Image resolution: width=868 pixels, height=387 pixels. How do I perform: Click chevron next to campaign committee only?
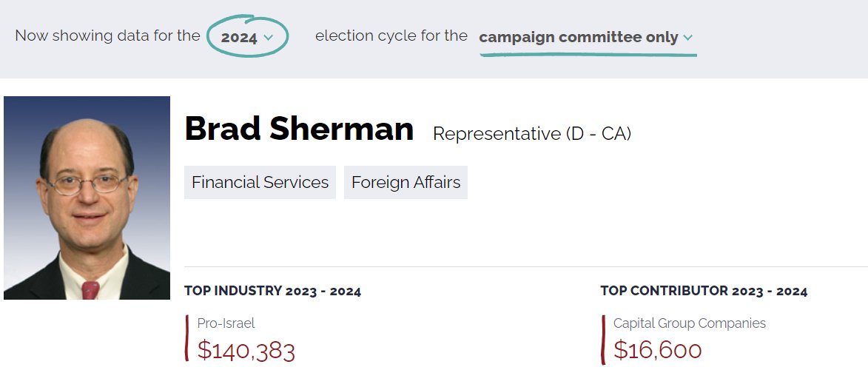pos(688,38)
